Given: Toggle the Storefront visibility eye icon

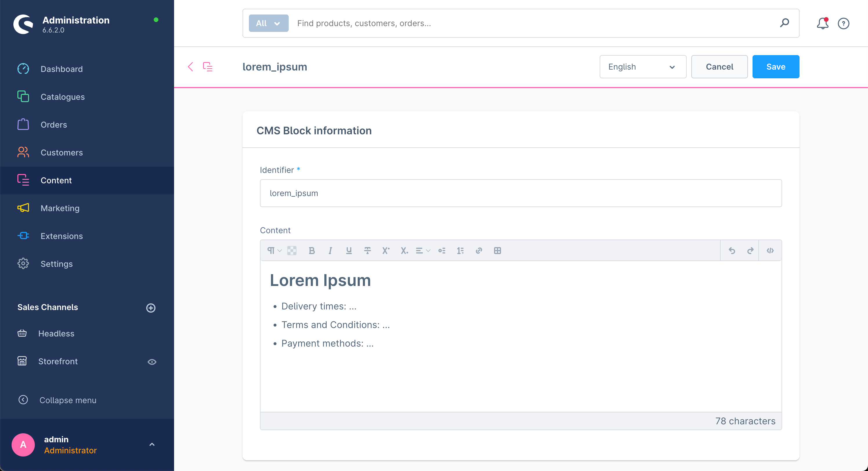Looking at the screenshot, I should (x=152, y=361).
